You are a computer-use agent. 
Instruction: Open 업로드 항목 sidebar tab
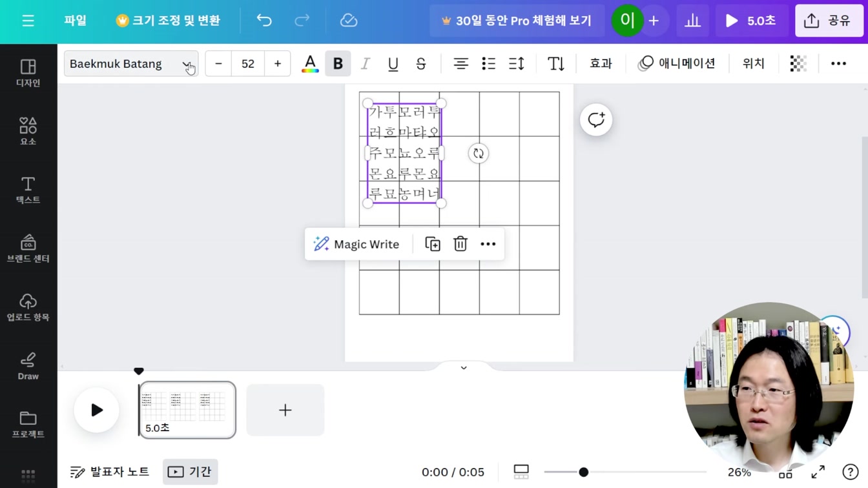coord(28,307)
